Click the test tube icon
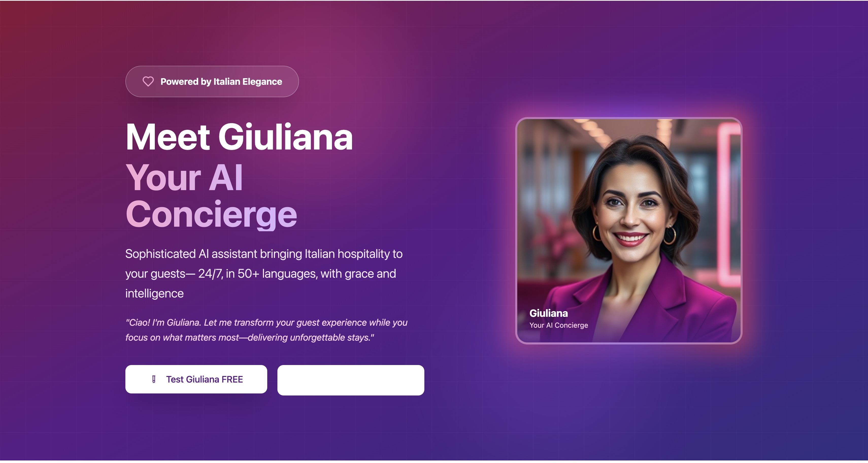The width and height of the screenshot is (868, 463). [x=154, y=379]
